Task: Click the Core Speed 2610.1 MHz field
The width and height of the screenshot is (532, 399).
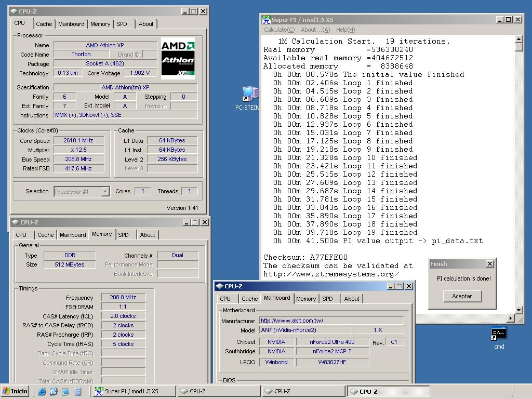Action: (78, 140)
